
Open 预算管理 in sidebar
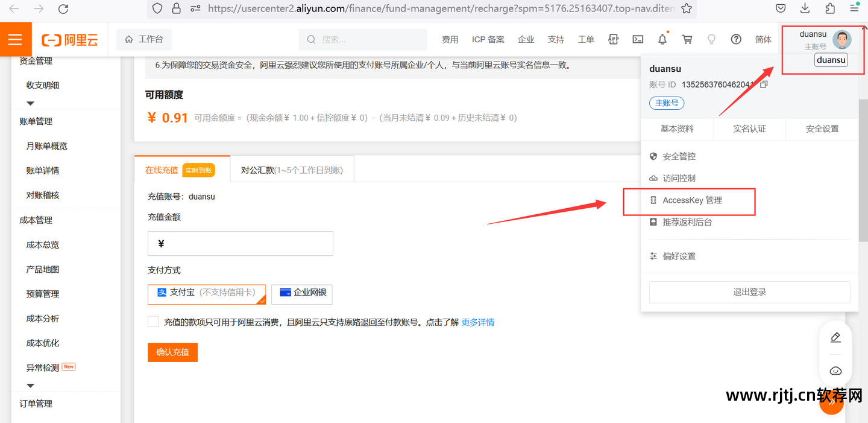click(43, 294)
